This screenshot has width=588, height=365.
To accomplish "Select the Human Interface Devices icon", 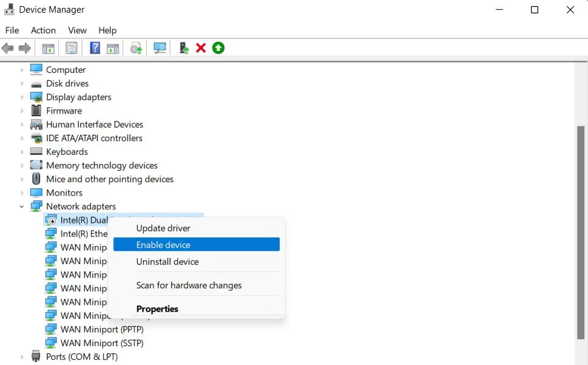I will [x=36, y=125].
